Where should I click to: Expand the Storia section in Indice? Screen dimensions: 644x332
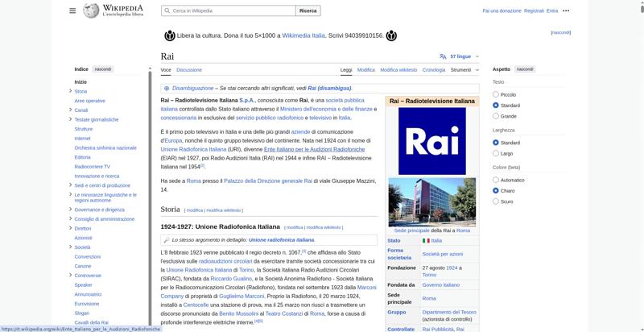pos(70,91)
